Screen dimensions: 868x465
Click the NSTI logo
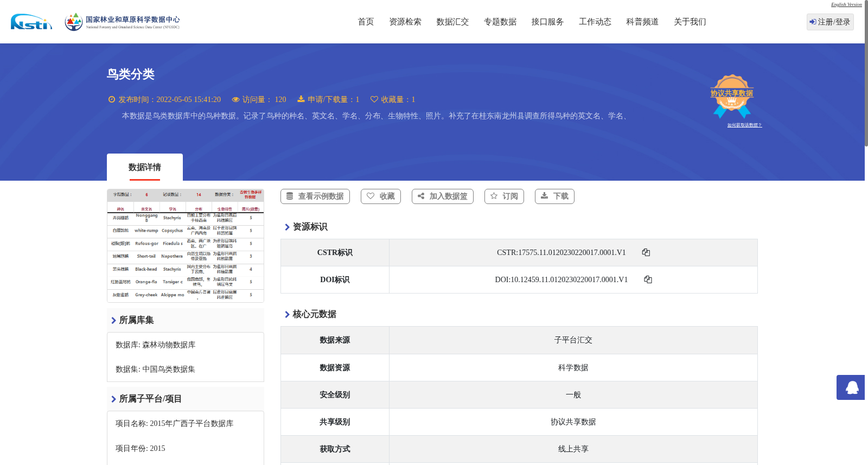tap(31, 22)
